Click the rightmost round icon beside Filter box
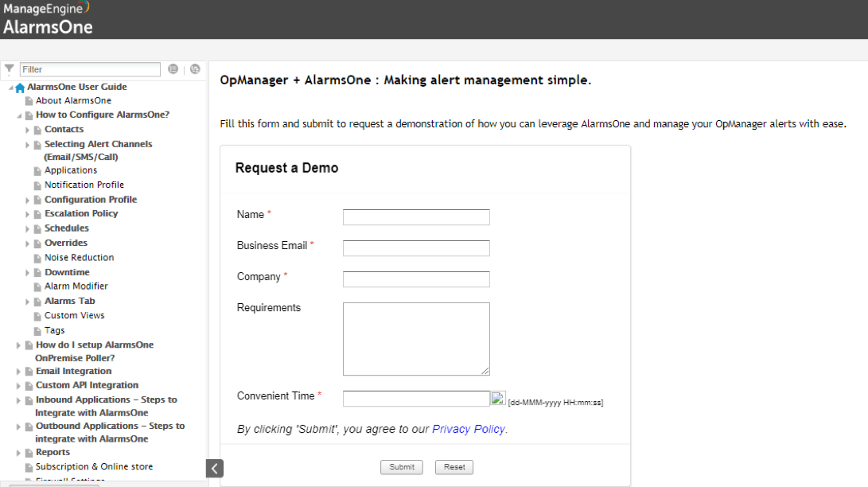The height and width of the screenshot is (487, 868). [195, 69]
